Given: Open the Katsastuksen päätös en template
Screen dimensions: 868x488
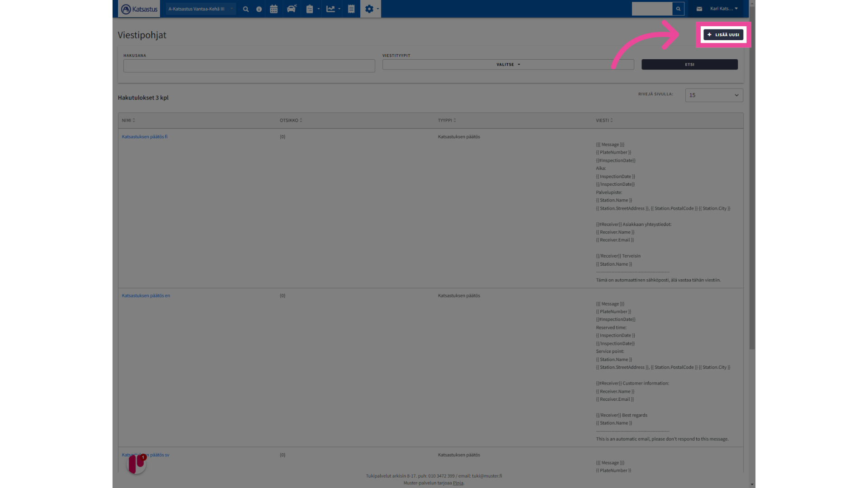Looking at the screenshot, I should 146,296.
